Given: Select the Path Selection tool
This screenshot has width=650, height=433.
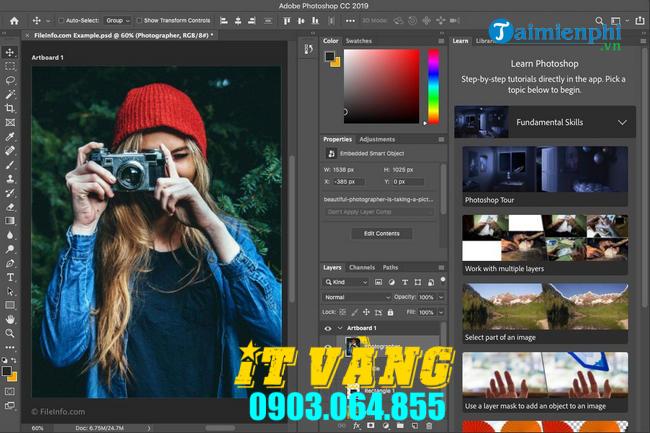Looking at the screenshot, I should tap(10, 291).
